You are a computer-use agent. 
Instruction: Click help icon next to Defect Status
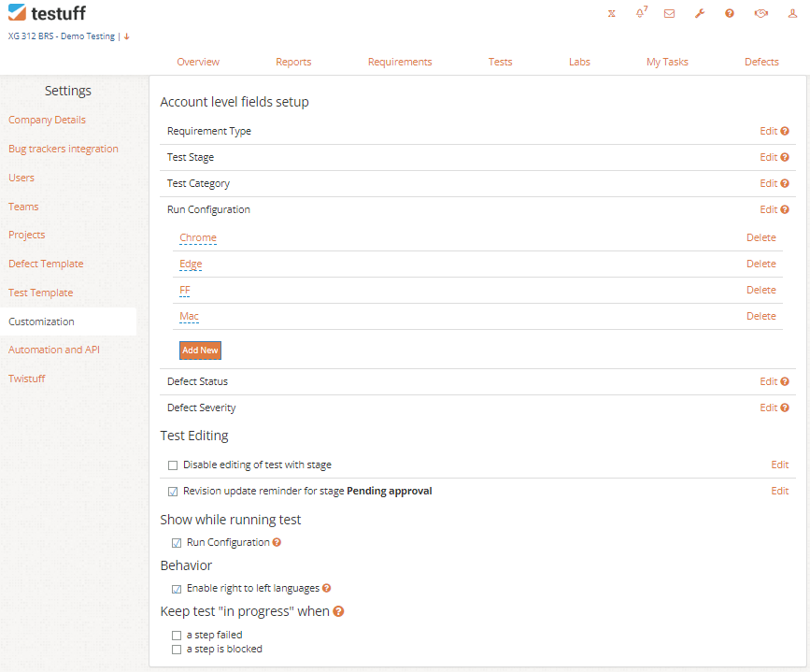coord(785,381)
